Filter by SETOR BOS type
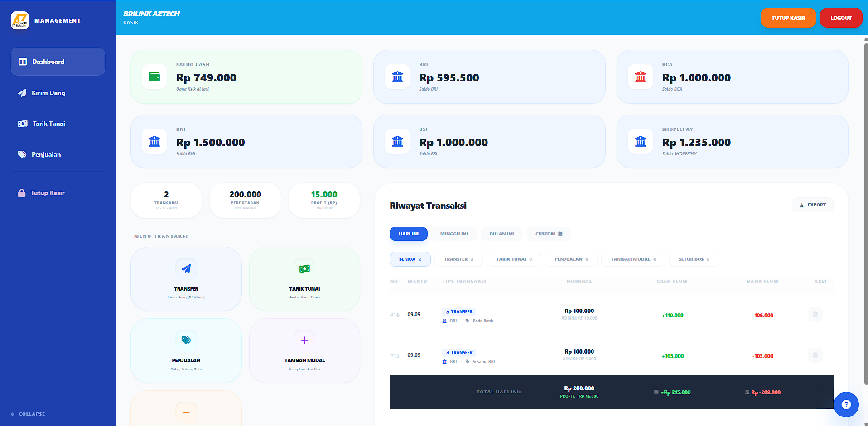868x426 pixels. tap(694, 259)
